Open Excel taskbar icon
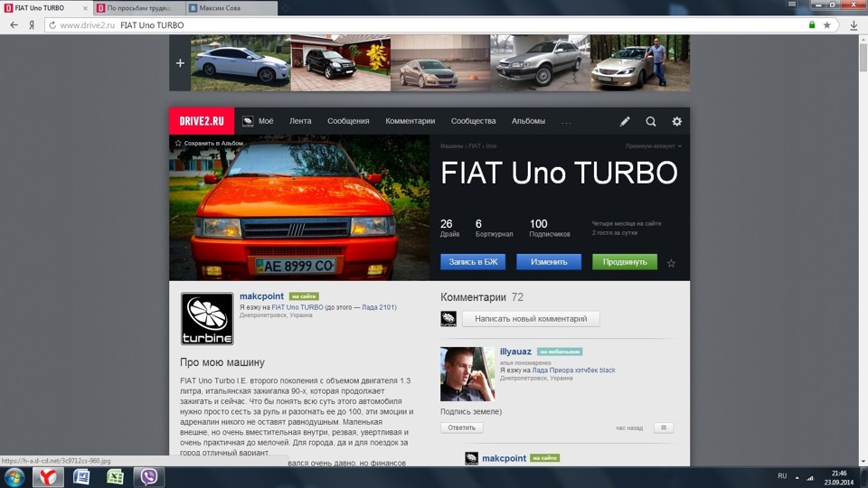The width and height of the screenshot is (868, 488). [x=115, y=477]
